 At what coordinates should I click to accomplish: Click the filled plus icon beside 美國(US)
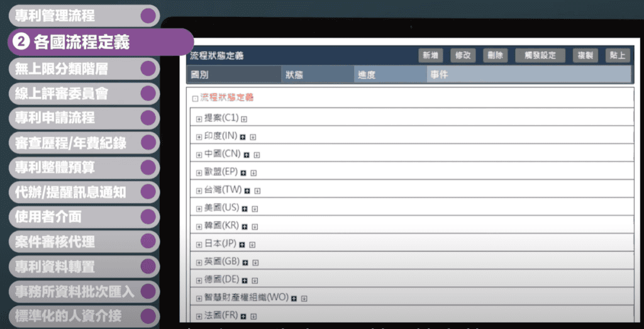pyautogui.click(x=245, y=208)
